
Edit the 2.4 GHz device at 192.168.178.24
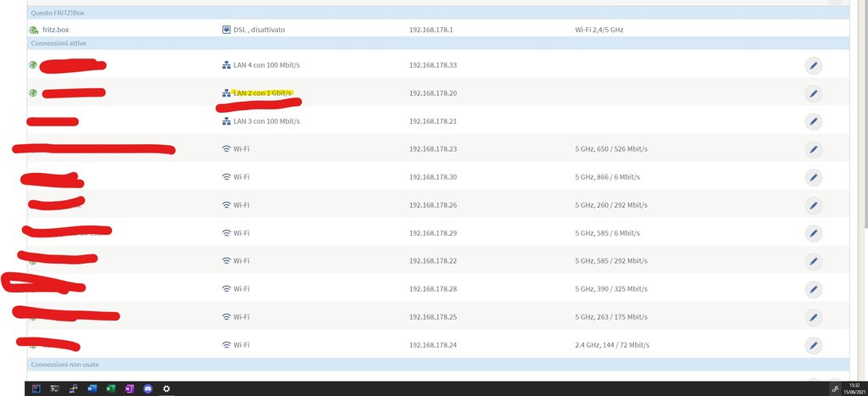(x=813, y=345)
